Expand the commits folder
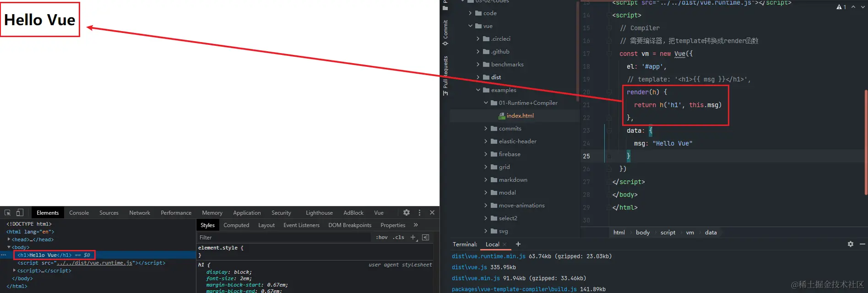 pos(486,129)
